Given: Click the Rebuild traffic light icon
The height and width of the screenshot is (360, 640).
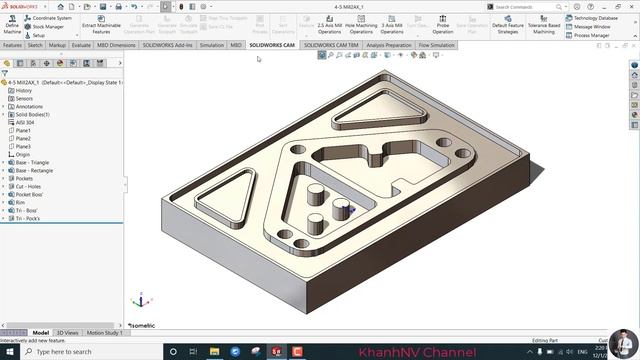Looking at the screenshot, I should [x=181, y=7].
